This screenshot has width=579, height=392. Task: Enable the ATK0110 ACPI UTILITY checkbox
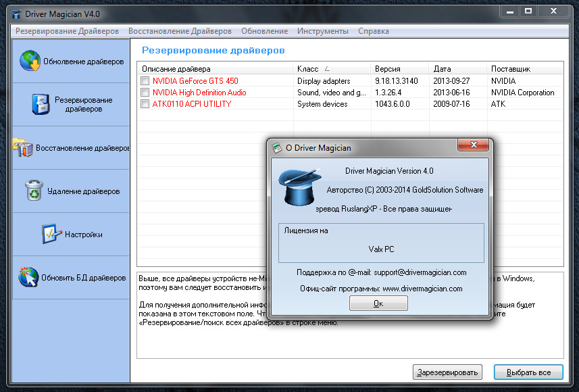click(x=145, y=104)
